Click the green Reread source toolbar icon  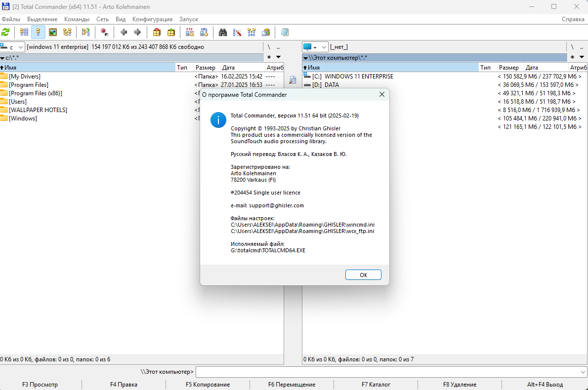pyautogui.click(x=5, y=33)
